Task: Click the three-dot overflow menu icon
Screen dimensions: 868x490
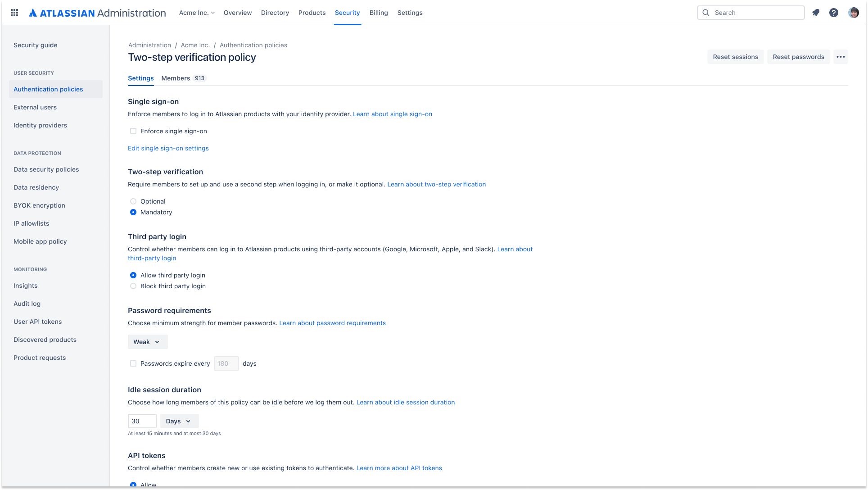Action: pyautogui.click(x=840, y=57)
